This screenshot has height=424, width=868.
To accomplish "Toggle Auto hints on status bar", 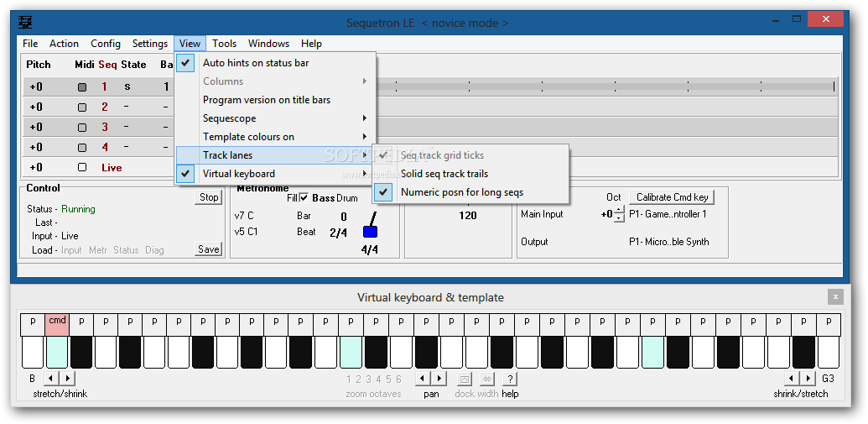I will pos(275,63).
